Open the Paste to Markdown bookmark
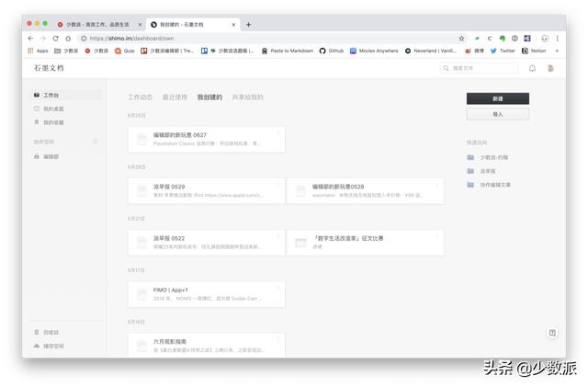The height and width of the screenshot is (387, 588). [x=288, y=51]
